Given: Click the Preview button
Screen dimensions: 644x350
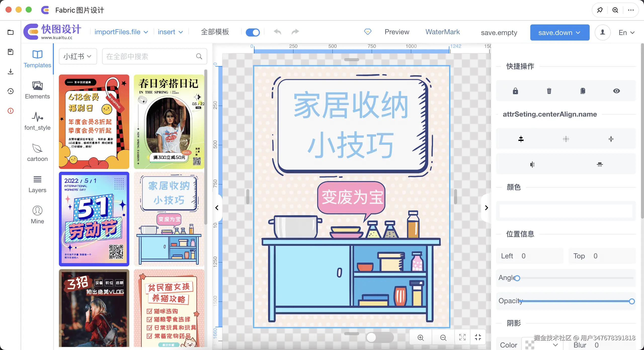Looking at the screenshot, I should (x=397, y=32).
